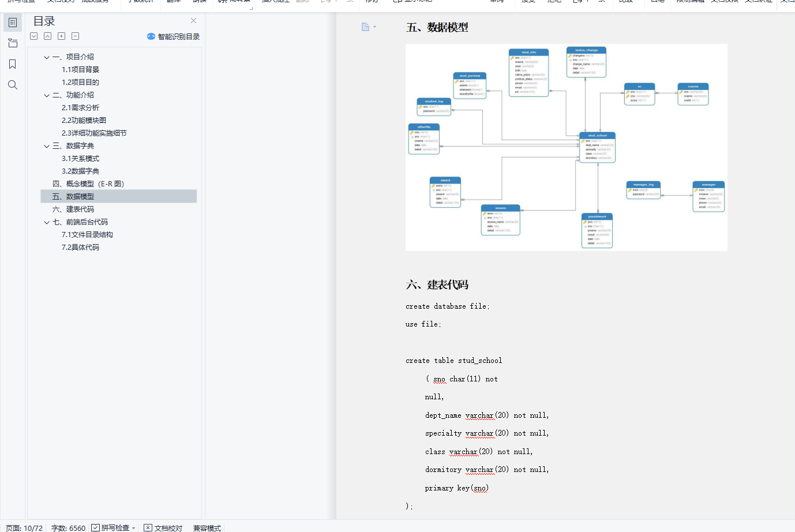Navigate to 2.1需求分析 heading
The image size is (795, 532).
(x=80, y=108)
